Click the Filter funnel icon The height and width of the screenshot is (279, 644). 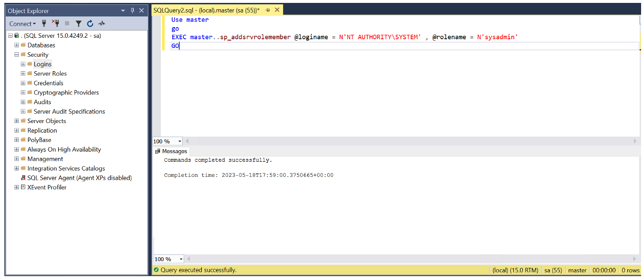(x=79, y=23)
